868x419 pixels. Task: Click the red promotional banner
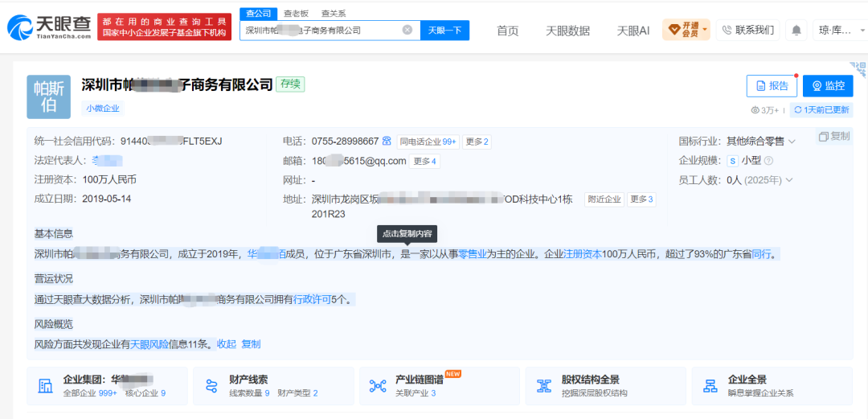165,27
